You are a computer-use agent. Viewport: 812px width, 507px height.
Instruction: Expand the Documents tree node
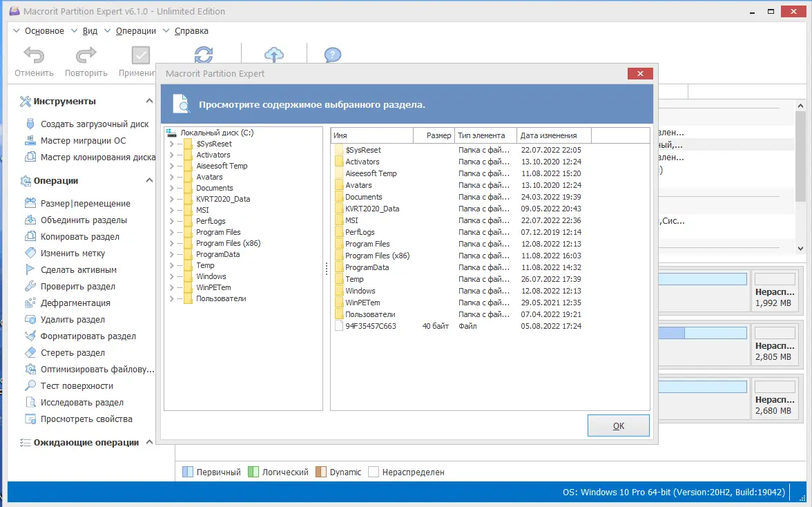coord(171,188)
